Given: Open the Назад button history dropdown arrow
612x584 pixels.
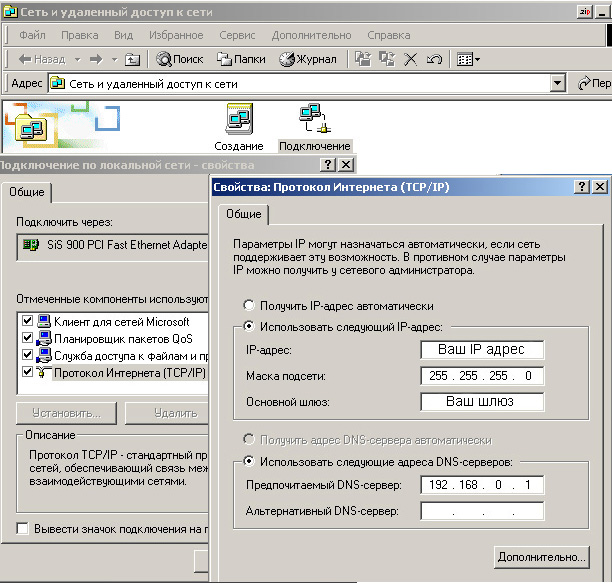Looking at the screenshot, I should (75, 59).
